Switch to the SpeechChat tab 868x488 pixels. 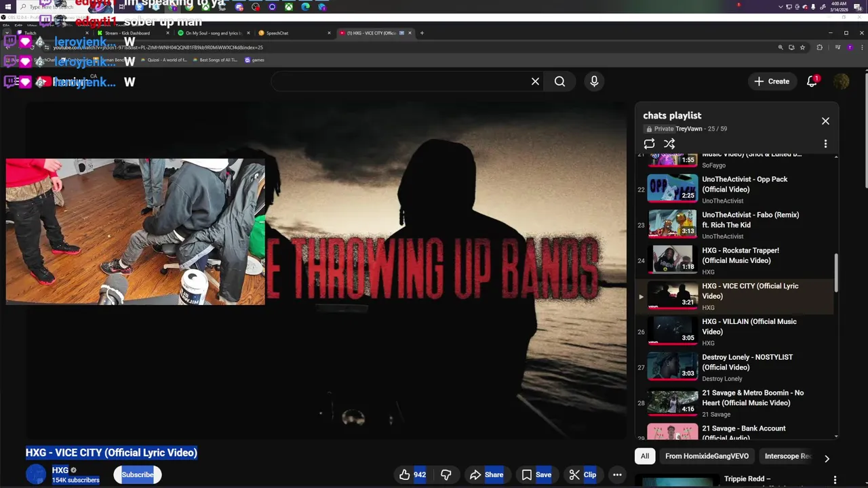[294, 33]
